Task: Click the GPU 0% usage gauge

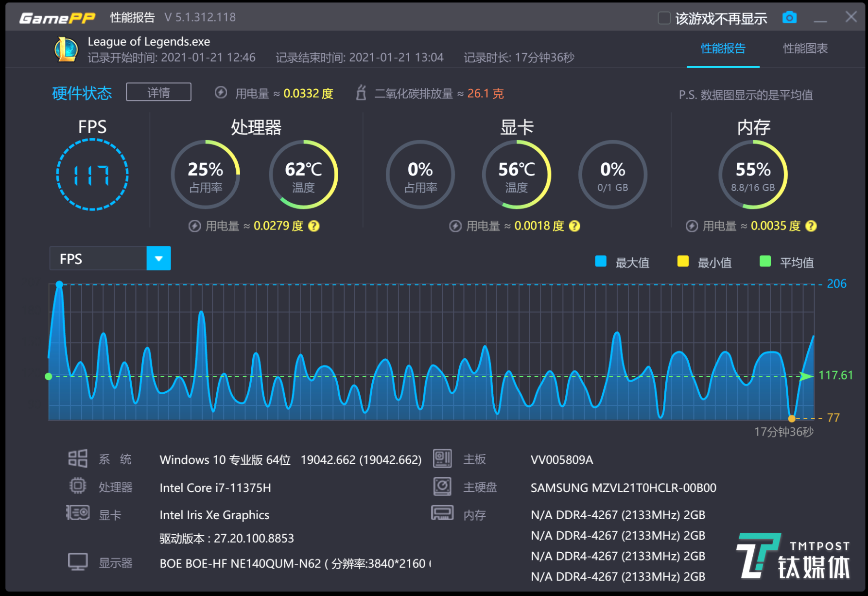Action: (x=420, y=175)
